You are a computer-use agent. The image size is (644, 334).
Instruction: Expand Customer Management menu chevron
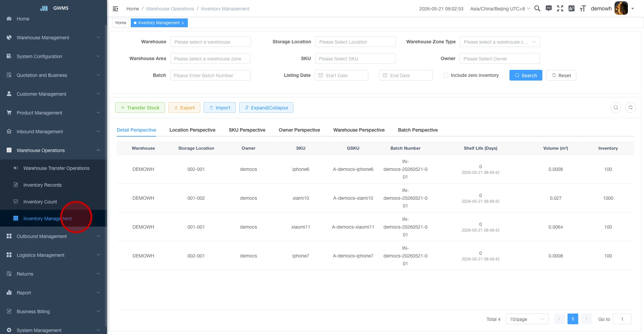tap(98, 94)
